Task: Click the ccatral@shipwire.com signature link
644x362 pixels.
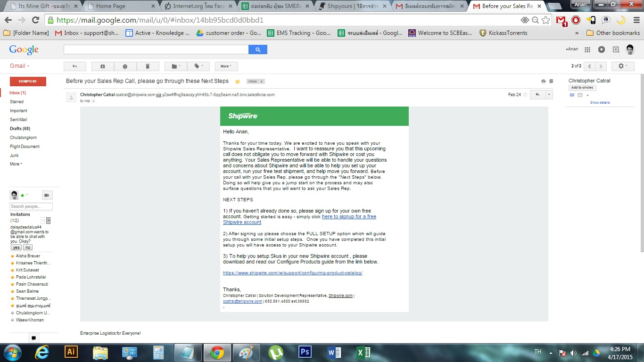Action: tap(242, 301)
